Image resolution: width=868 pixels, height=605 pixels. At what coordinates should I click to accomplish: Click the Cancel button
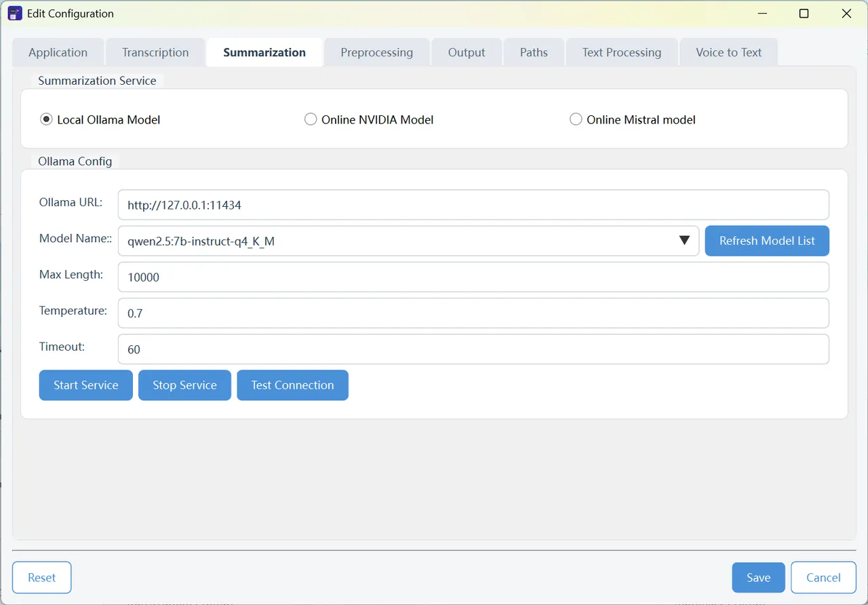click(x=823, y=578)
